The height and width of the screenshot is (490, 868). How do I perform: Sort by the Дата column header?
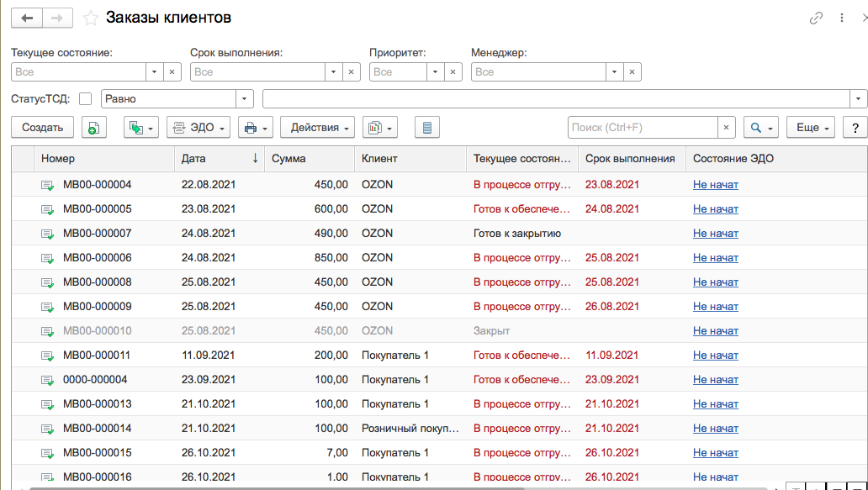tap(220, 158)
